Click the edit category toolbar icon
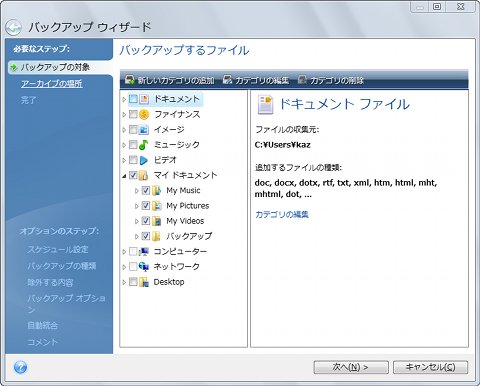This screenshot has height=386, width=480. pyautogui.click(x=227, y=80)
